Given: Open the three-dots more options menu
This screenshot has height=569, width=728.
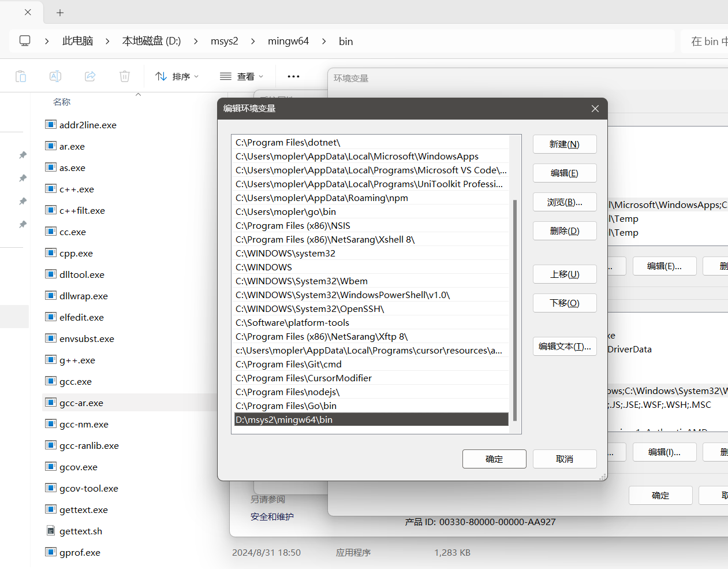Looking at the screenshot, I should click(x=293, y=76).
